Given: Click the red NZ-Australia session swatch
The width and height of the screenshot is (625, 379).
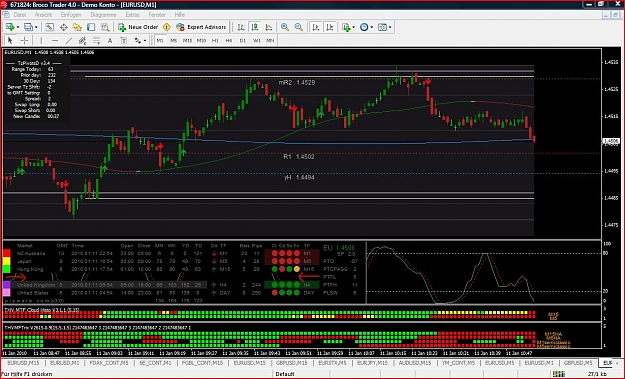Looking at the screenshot, I should (7, 253).
